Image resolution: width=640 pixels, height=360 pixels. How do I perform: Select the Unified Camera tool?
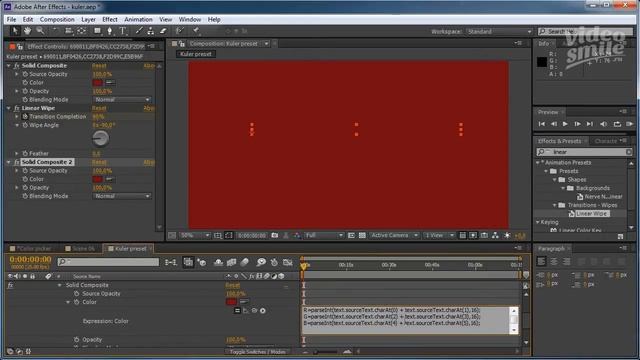69,31
